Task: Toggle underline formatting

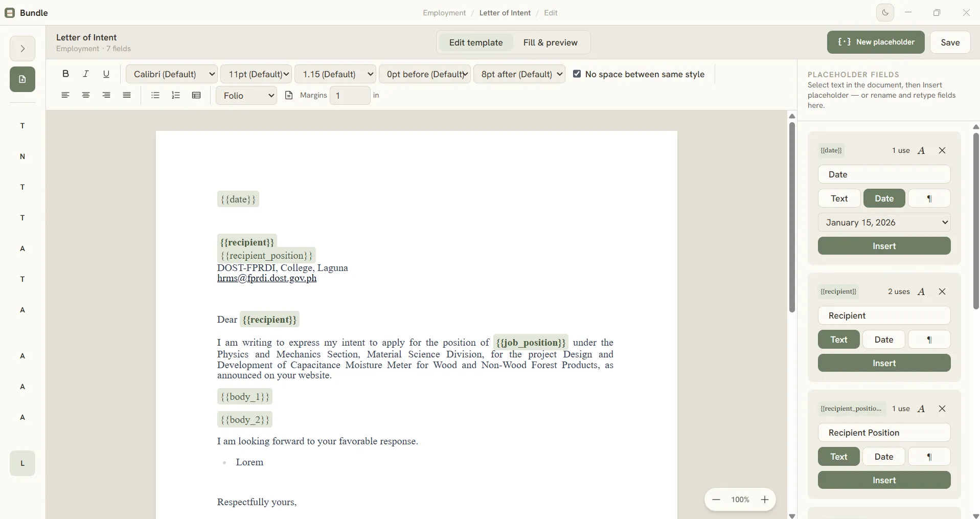Action: [106, 74]
